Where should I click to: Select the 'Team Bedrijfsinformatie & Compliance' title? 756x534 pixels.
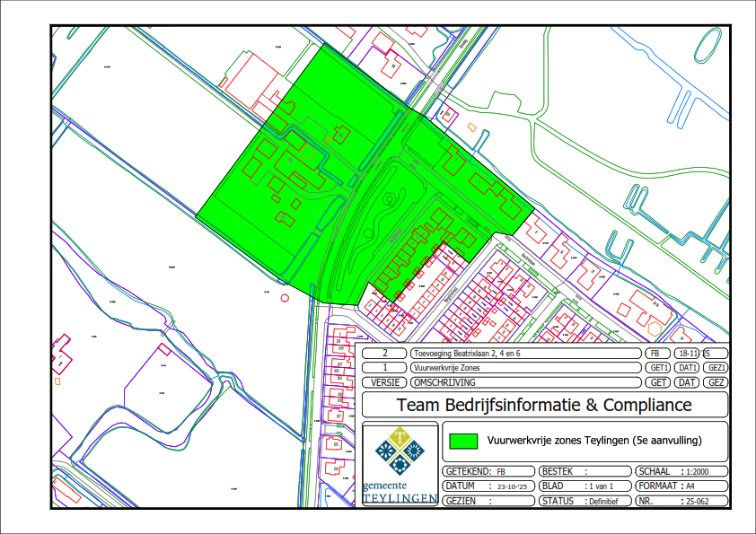coord(544,405)
